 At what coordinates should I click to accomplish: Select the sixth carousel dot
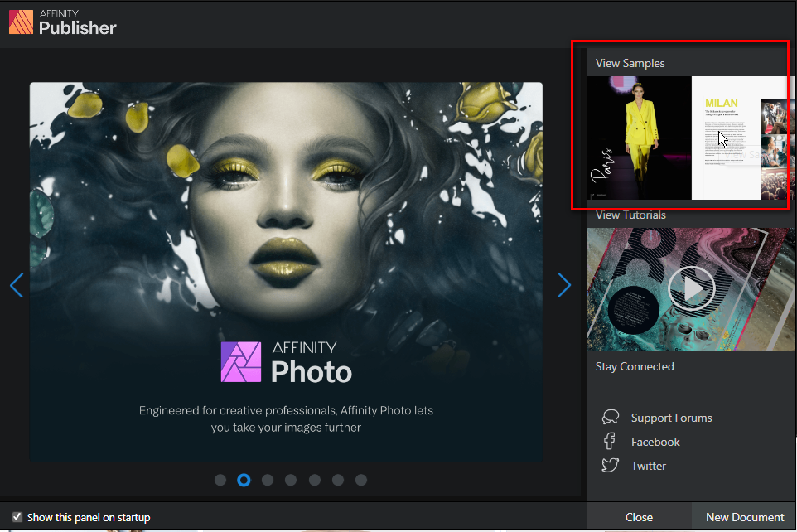[338, 480]
